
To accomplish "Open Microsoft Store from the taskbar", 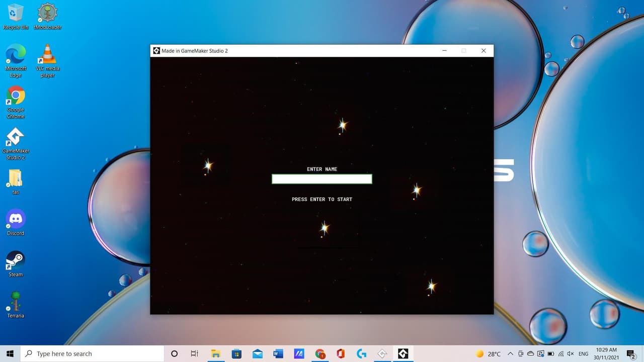I will click(236, 354).
